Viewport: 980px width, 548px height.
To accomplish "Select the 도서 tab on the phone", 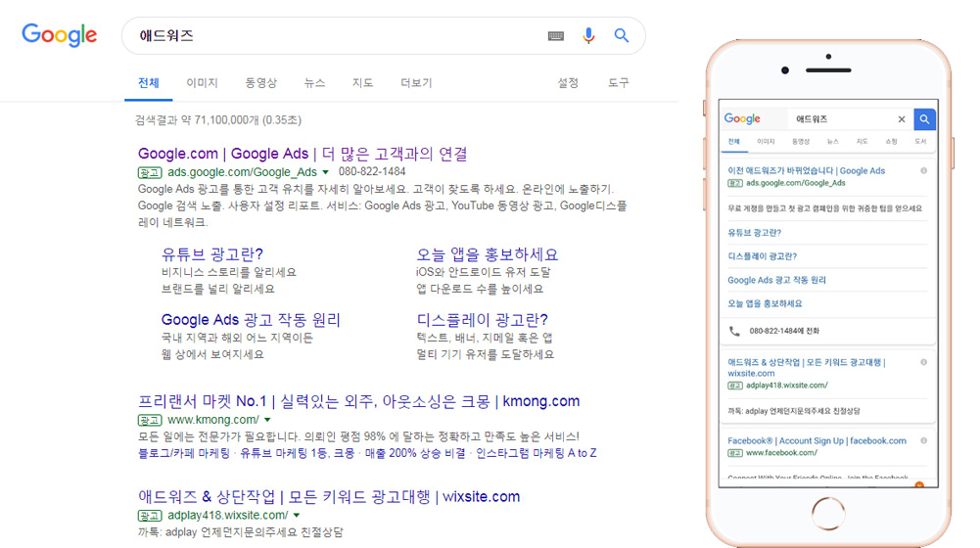I will pyautogui.click(x=920, y=141).
